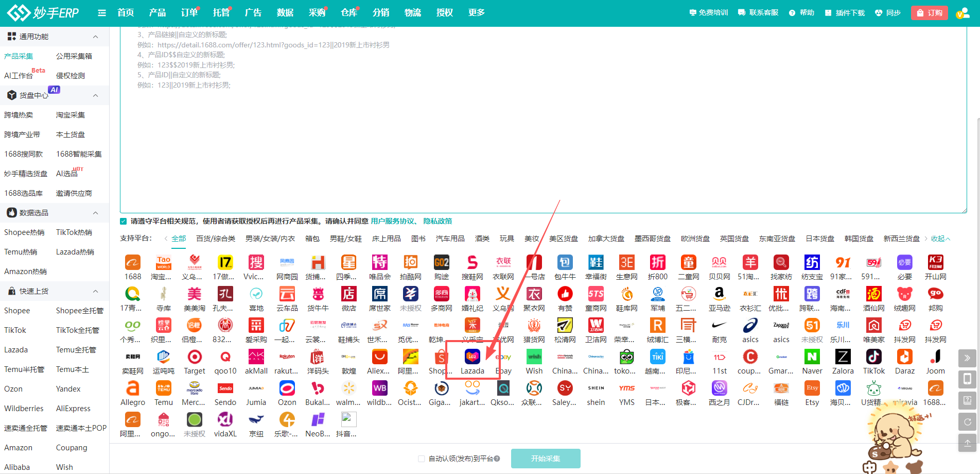The image size is (980, 474).
Task: Select the Sendo platform icon
Action: pyautogui.click(x=225, y=388)
